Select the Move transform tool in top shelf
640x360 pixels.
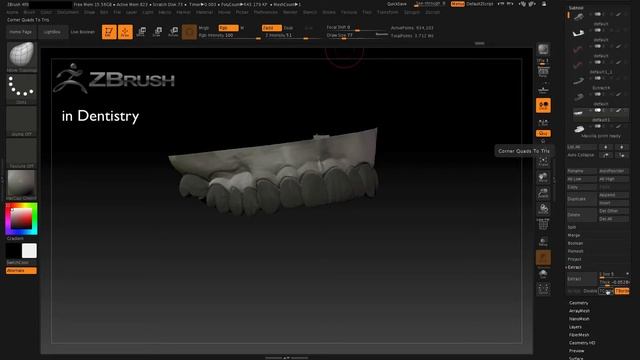[141, 32]
